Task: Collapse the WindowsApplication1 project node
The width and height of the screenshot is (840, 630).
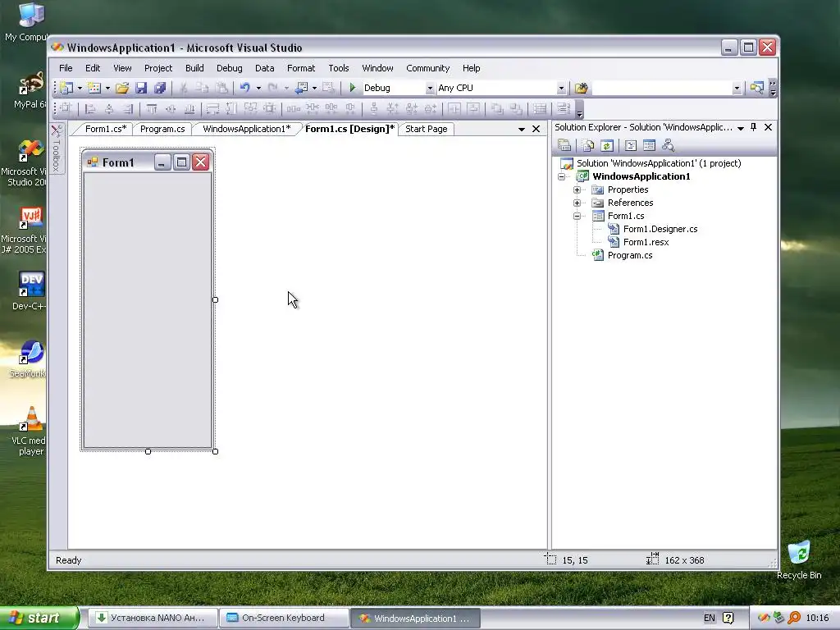Action: [561, 177]
